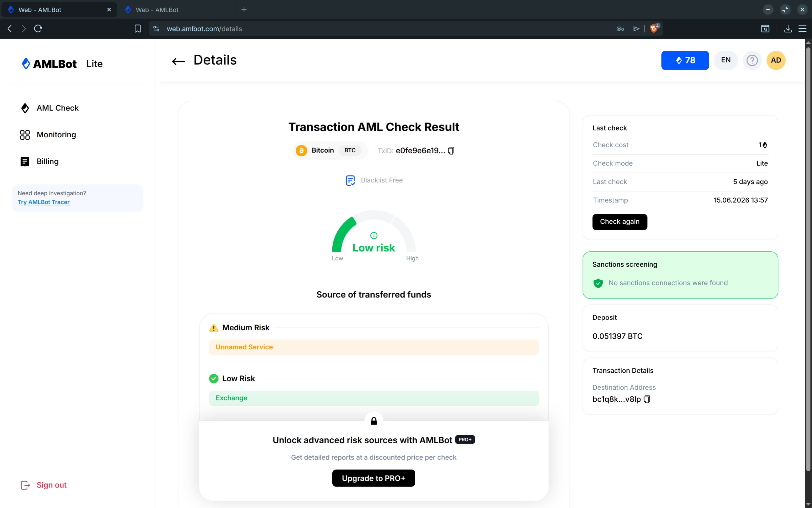Screen dimensions: 812x508
Task: Copy the transaction TxID
Action: tap(451, 150)
